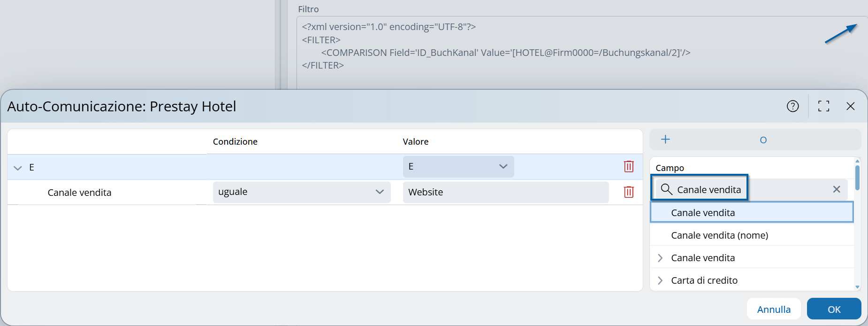
Task: Collapse the E group row
Action: [18, 168]
